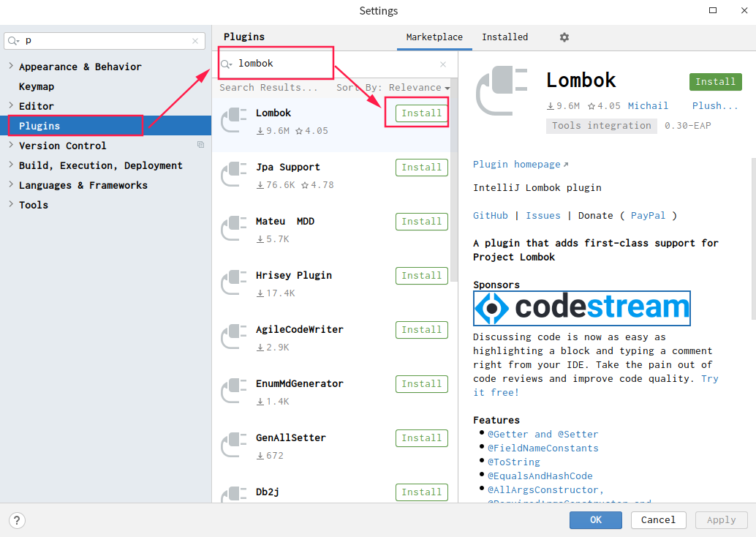Switch to the Marketplace tab

click(434, 37)
